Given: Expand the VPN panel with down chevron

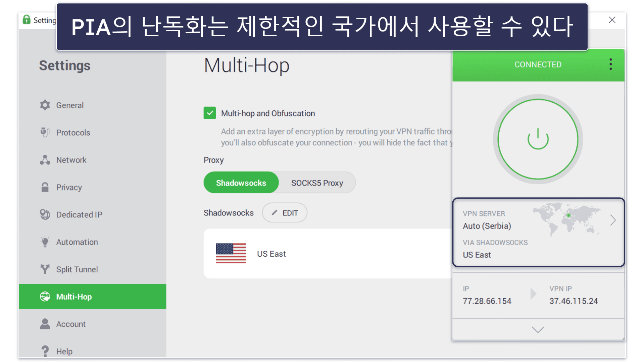Looking at the screenshot, I should [x=538, y=330].
